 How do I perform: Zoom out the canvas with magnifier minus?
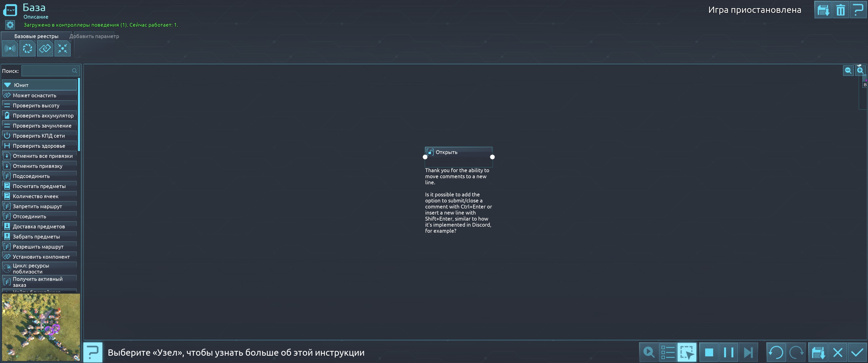[x=848, y=71]
